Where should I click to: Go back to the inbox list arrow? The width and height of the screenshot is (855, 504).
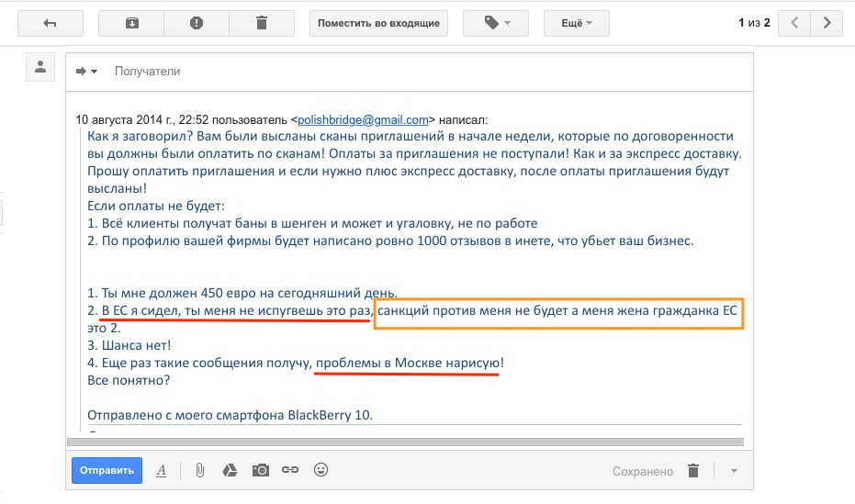click(x=51, y=23)
